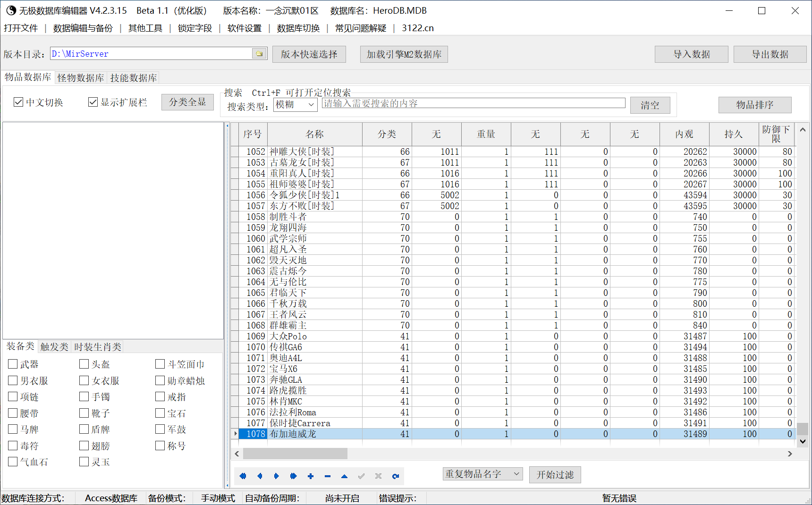Click the horizontal scrollbar left arrow
The height and width of the screenshot is (505, 812).
pos(237,454)
